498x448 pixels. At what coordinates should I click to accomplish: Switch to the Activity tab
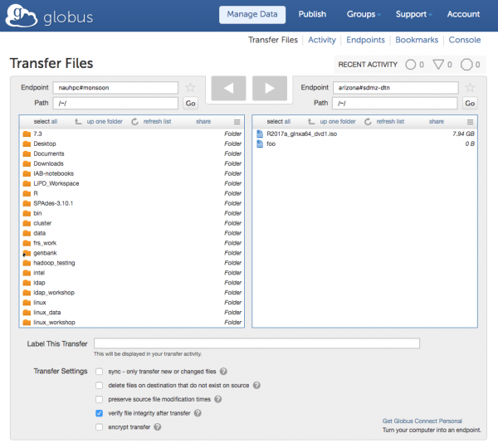tap(321, 40)
